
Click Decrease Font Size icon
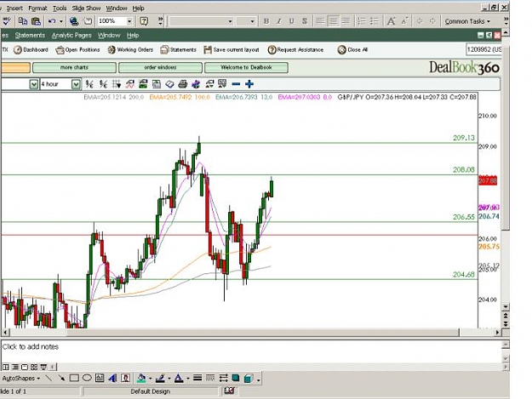coord(404,21)
